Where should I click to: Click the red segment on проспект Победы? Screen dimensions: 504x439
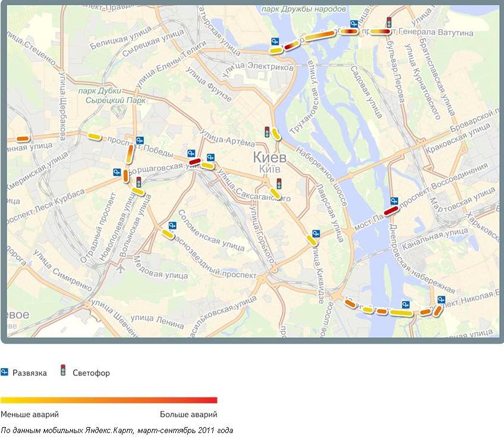pyautogui.click(x=195, y=161)
